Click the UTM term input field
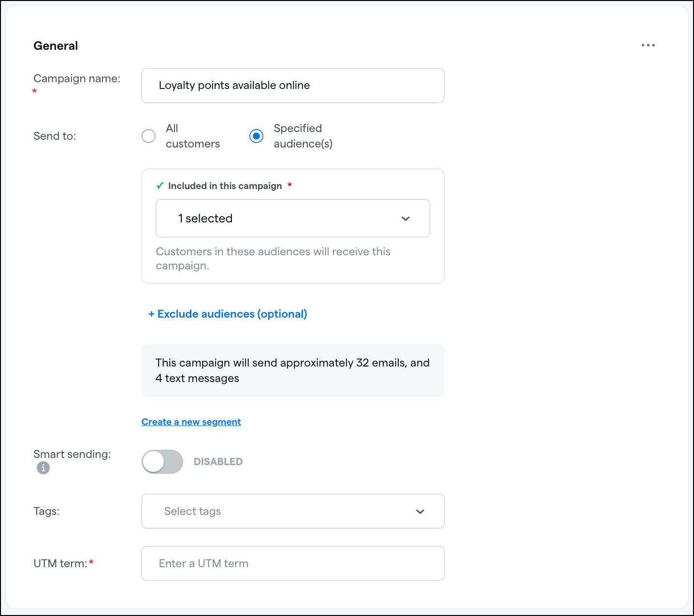This screenshot has width=694, height=616. [293, 563]
